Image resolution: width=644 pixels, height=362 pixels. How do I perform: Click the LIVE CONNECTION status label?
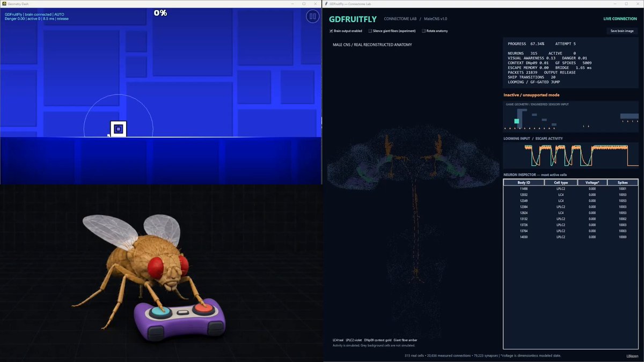click(x=621, y=19)
